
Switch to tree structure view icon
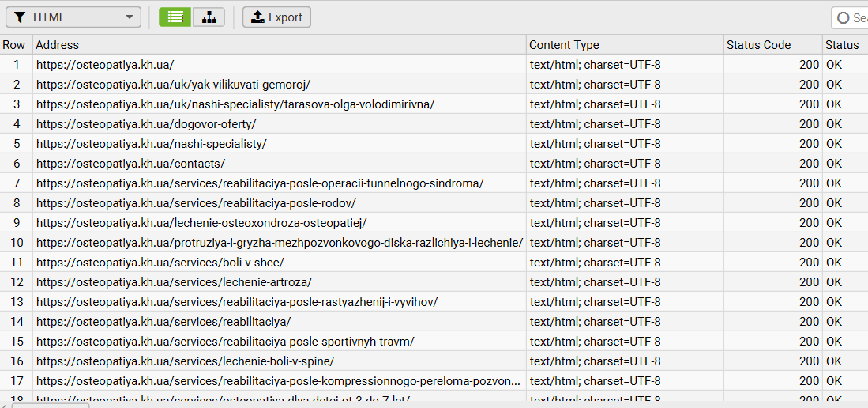[x=209, y=17]
